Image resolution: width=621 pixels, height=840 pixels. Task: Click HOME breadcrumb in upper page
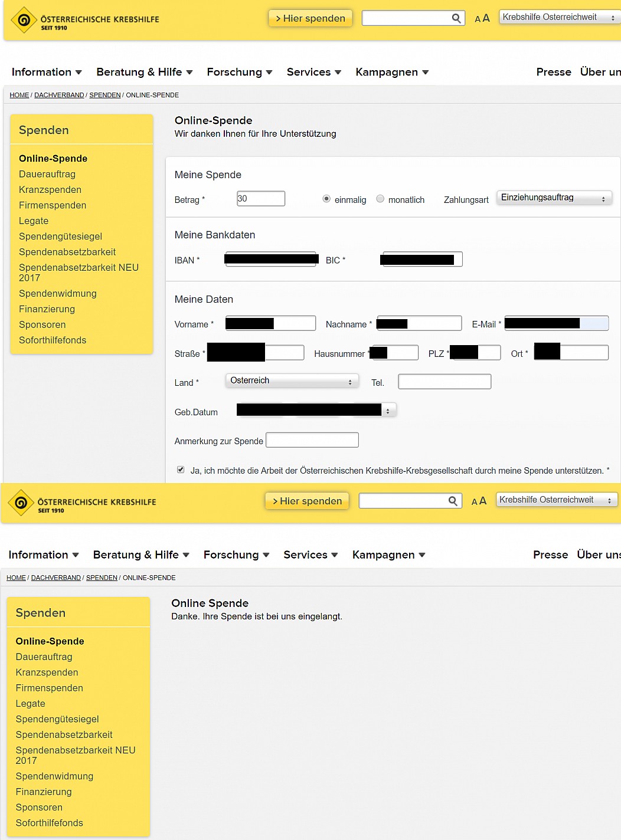(x=19, y=95)
